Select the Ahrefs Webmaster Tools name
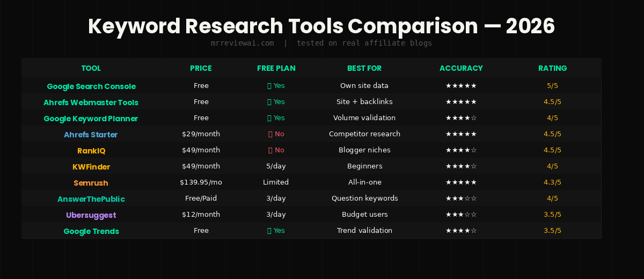644x279 pixels. pos(91,102)
